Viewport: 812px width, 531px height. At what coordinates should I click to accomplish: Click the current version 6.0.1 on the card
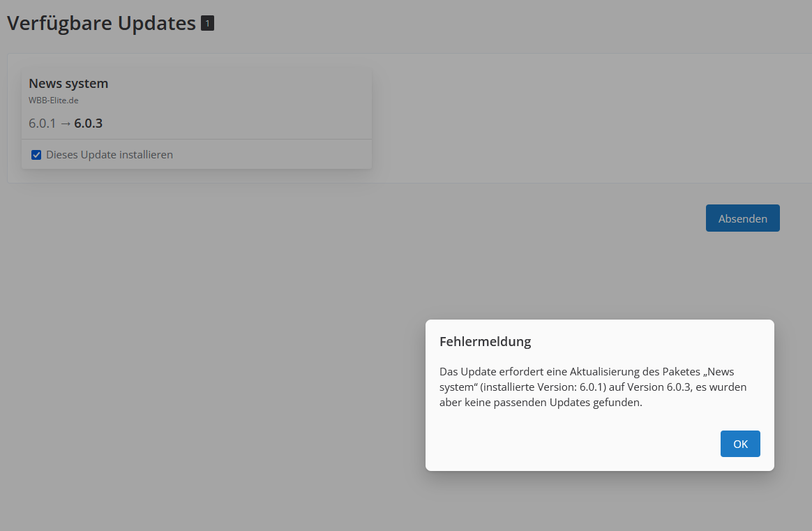42,124
